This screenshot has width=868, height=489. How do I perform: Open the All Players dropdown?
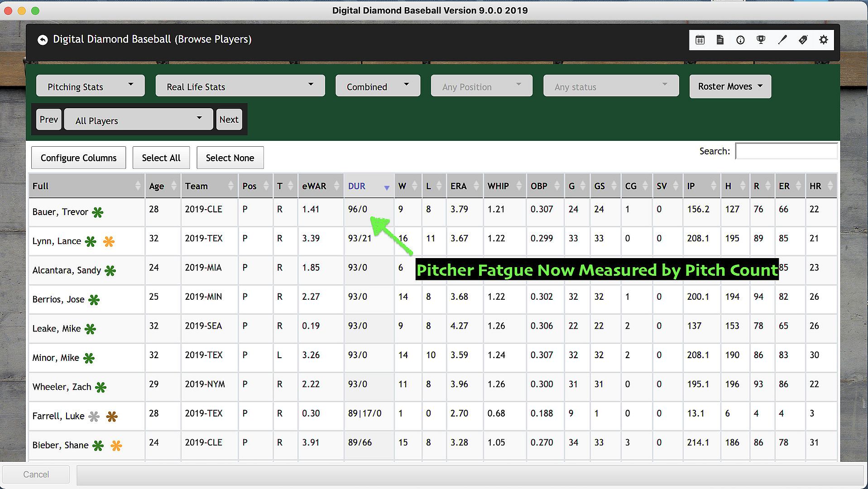coord(139,120)
